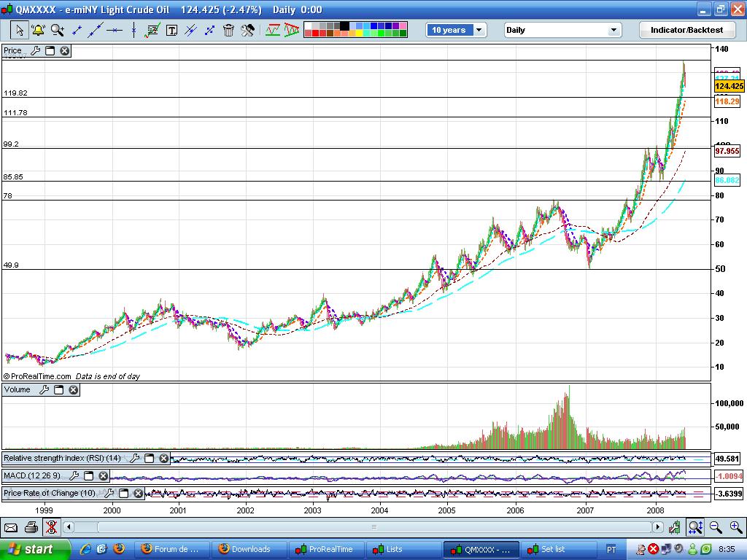Viewport: 747px width, 560px height.
Task: Remove the MACD indicator panel
Action: [x=103, y=475]
